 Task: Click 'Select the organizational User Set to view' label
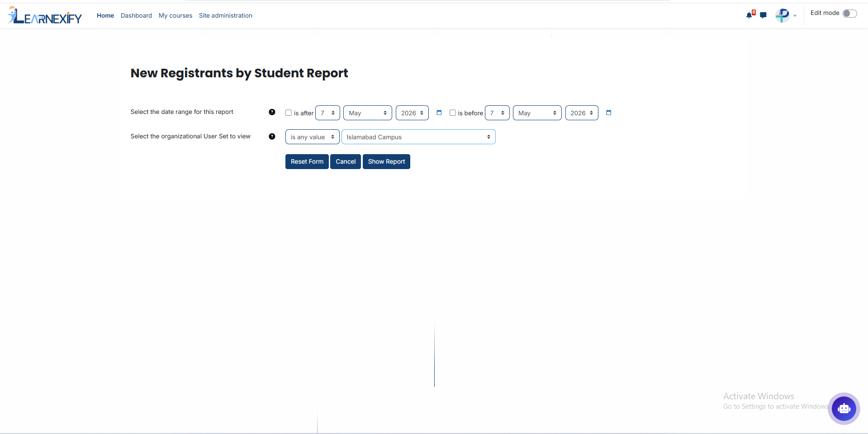click(x=190, y=137)
